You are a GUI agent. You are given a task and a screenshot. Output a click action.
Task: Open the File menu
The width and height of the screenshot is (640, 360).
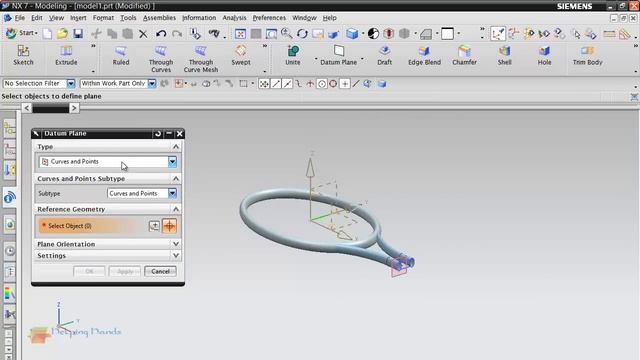pos(19,18)
